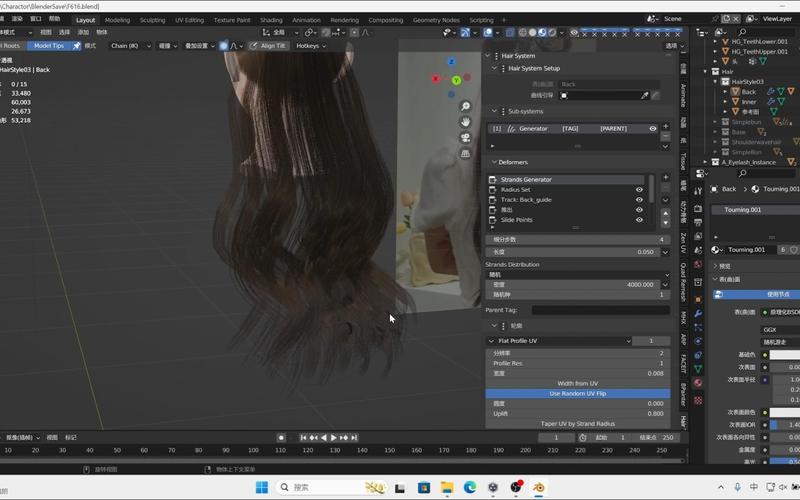The image size is (800, 500).
Task: Open Hotkeys dropdown menu
Action: pyautogui.click(x=311, y=46)
